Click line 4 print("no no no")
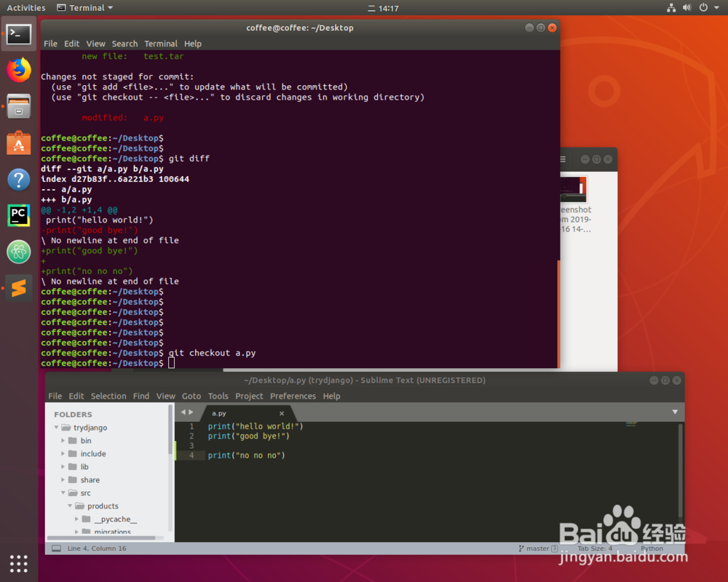Screen dimensions: 728x582 coord(246,455)
